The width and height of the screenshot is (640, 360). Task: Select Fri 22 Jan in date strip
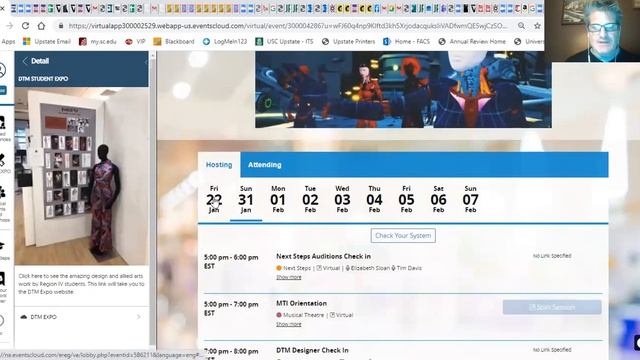[214, 199]
